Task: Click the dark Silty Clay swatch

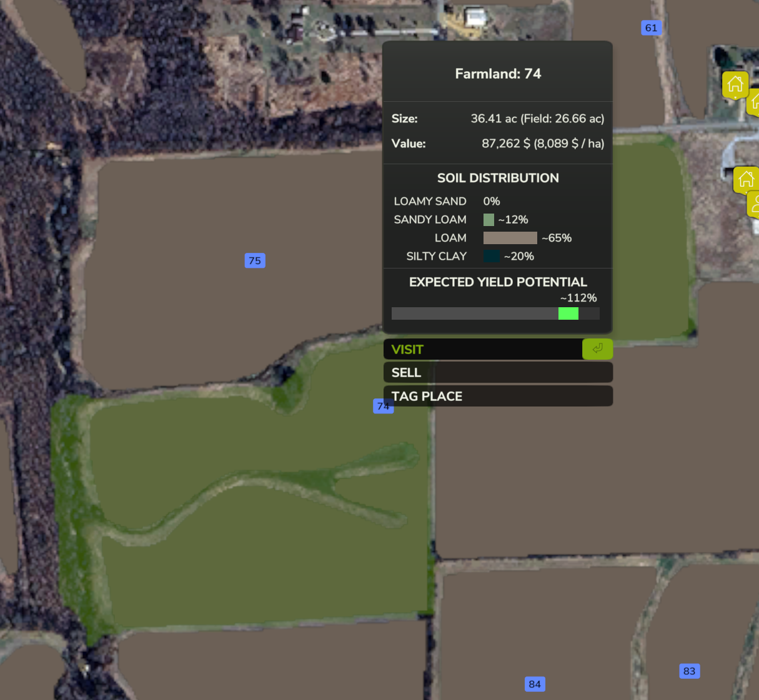Action: point(491,256)
